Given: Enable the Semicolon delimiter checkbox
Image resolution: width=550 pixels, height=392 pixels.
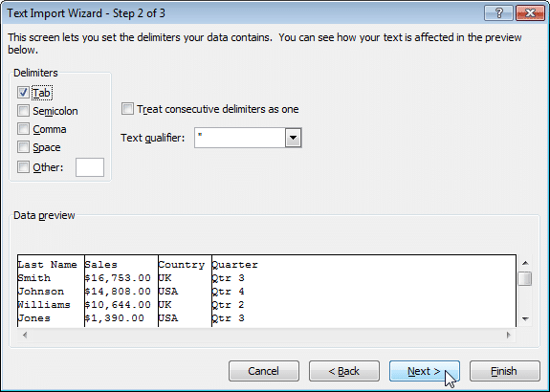Looking at the screenshot, I should [x=23, y=111].
